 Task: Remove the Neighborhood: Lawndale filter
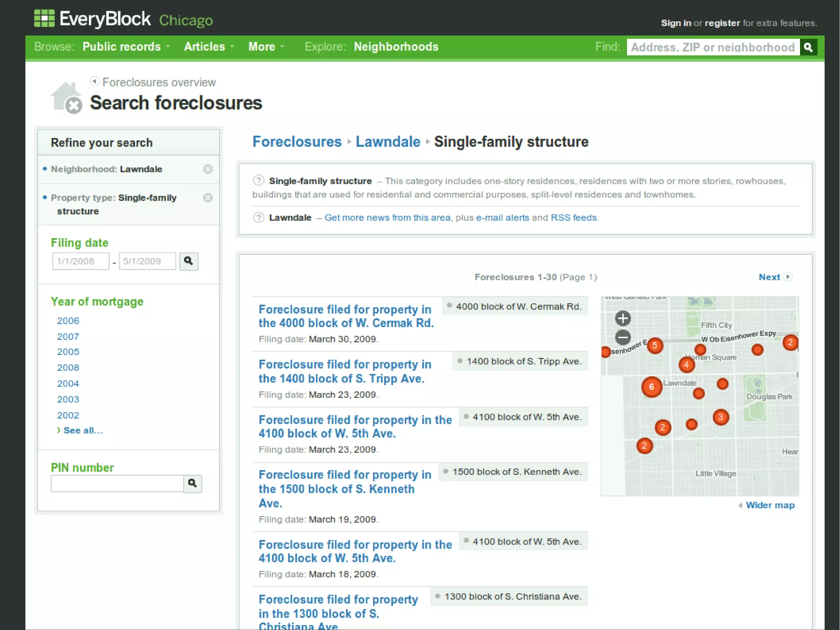coord(208,169)
